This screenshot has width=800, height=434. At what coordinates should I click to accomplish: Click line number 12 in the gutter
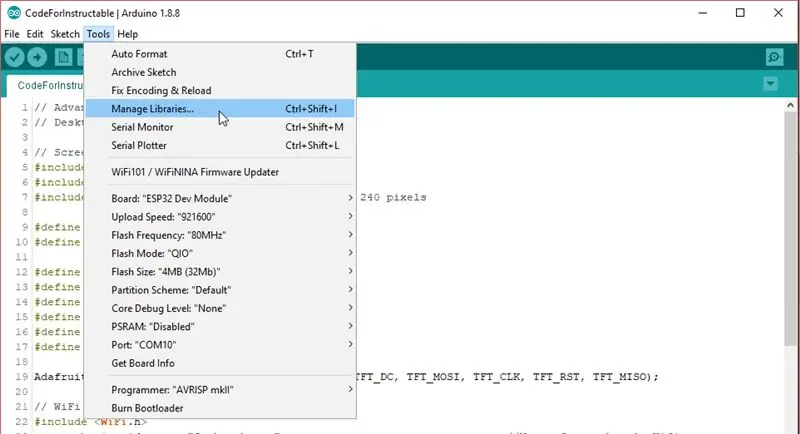[21, 272]
